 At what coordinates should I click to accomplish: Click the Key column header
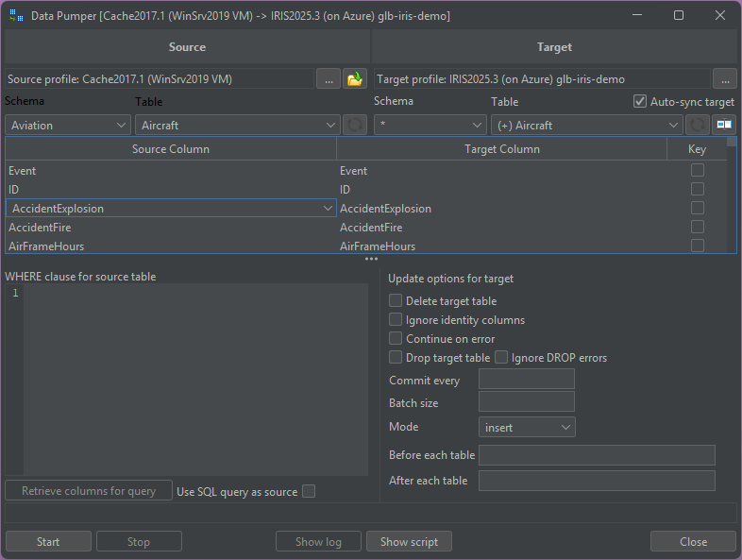(697, 148)
